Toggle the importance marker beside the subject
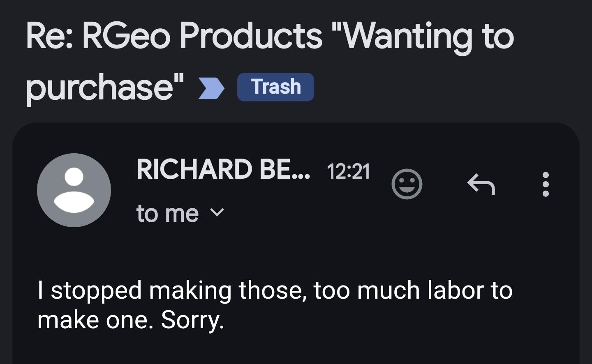This screenshot has height=364, width=592. [x=211, y=88]
